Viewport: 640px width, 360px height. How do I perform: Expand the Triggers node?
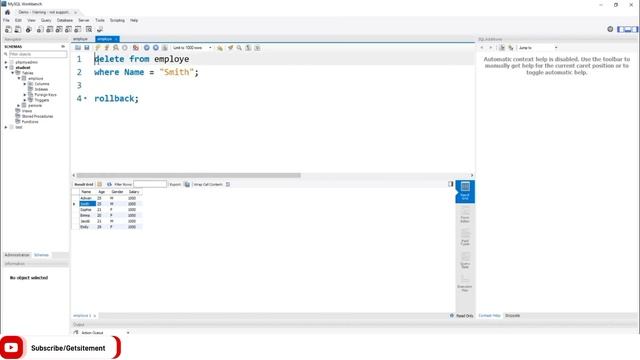click(x=25, y=100)
